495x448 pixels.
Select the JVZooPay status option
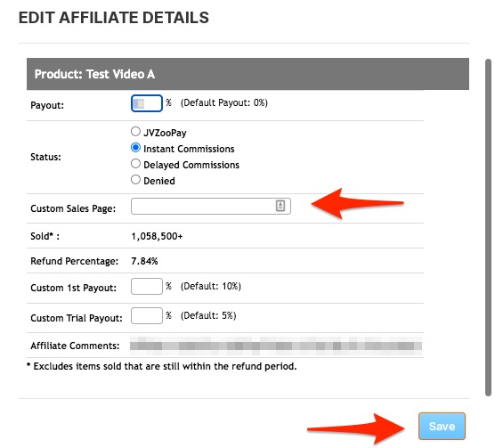pyautogui.click(x=135, y=131)
